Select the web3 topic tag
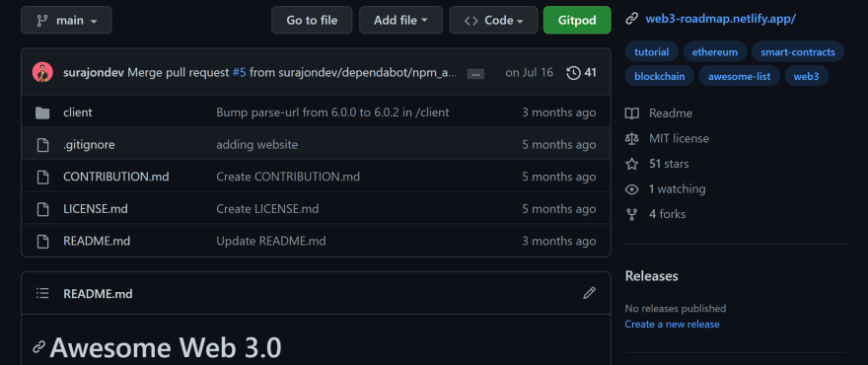 tap(806, 76)
